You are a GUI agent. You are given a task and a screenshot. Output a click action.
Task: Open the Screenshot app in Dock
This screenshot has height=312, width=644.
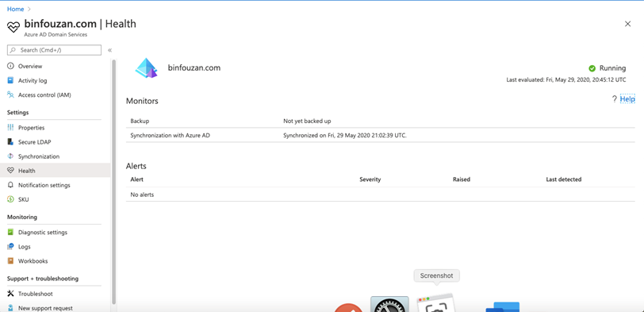click(x=435, y=303)
